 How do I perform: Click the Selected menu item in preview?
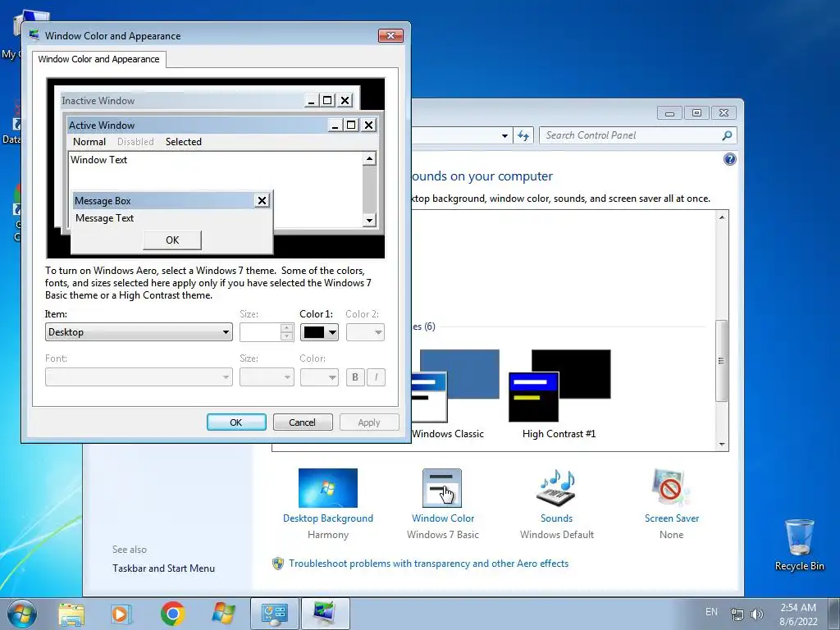click(183, 141)
